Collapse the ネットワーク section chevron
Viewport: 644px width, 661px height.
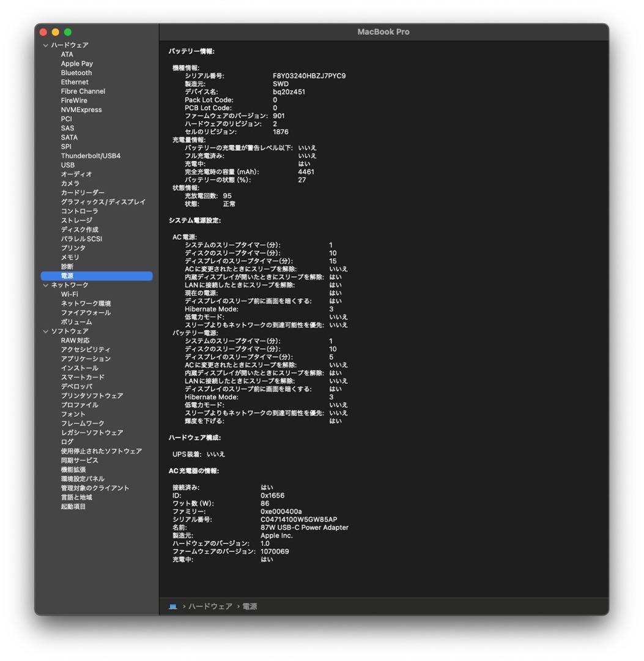[45, 285]
